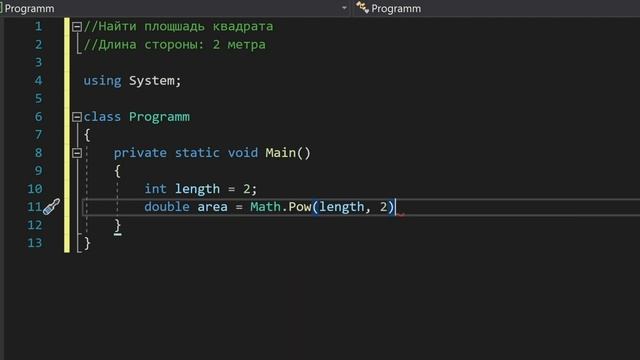Click the 'void' keyword on line 8

point(243,153)
